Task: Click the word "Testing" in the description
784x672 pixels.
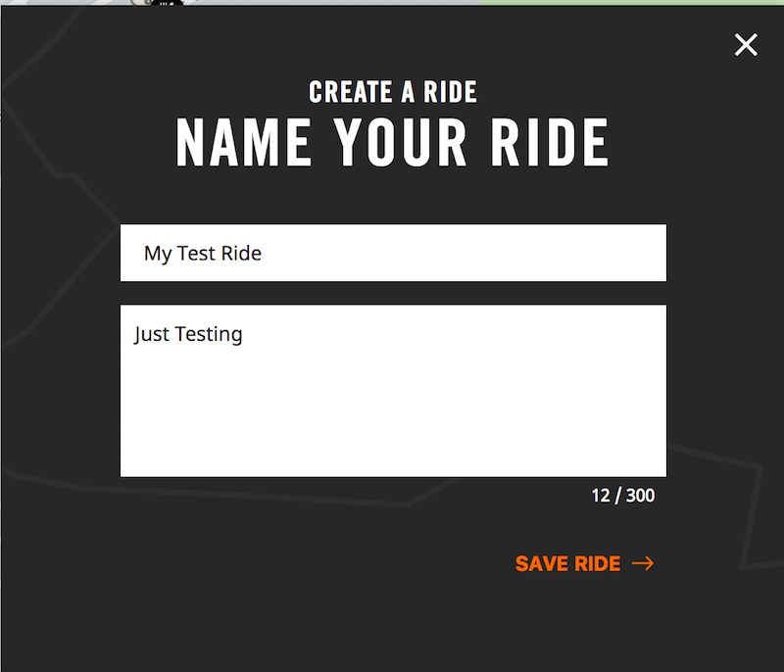Action: (x=209, y=334)
